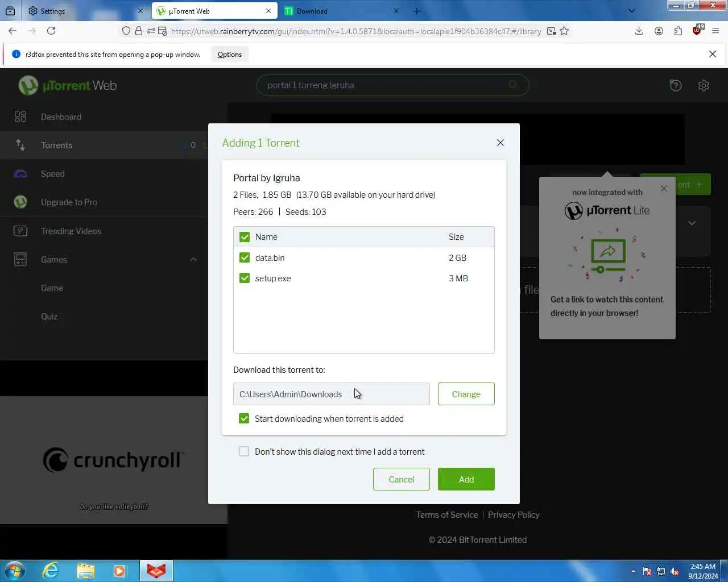The image size is (728, 582).
Task: Go back in browser history
Action: pos(13,31)
